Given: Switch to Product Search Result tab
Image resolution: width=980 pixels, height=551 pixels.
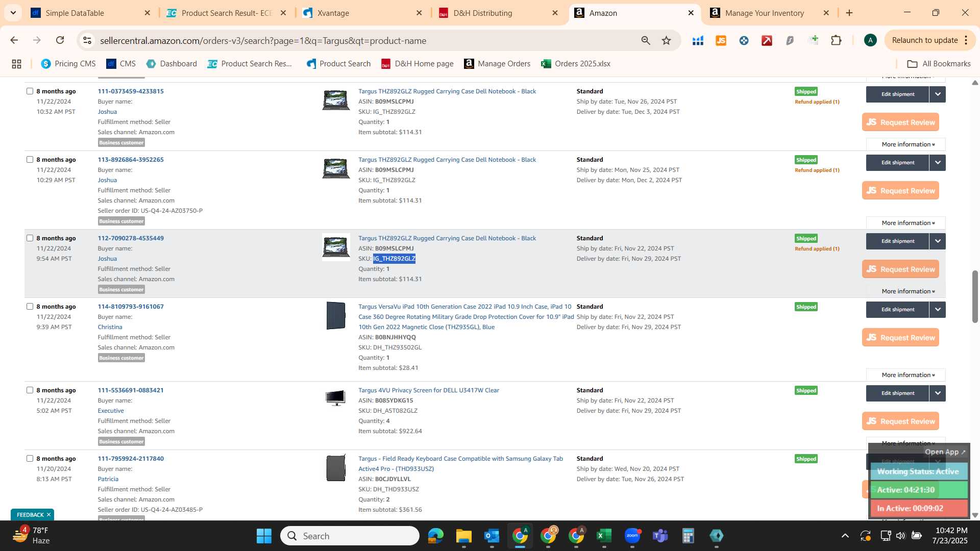Looking at the screenshot, I should tap(227, 13).
